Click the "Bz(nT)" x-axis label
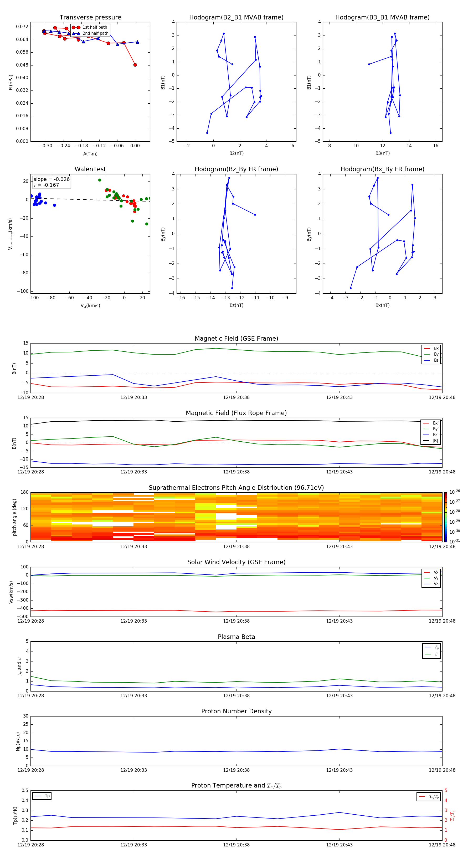 [x=236, y=305]
